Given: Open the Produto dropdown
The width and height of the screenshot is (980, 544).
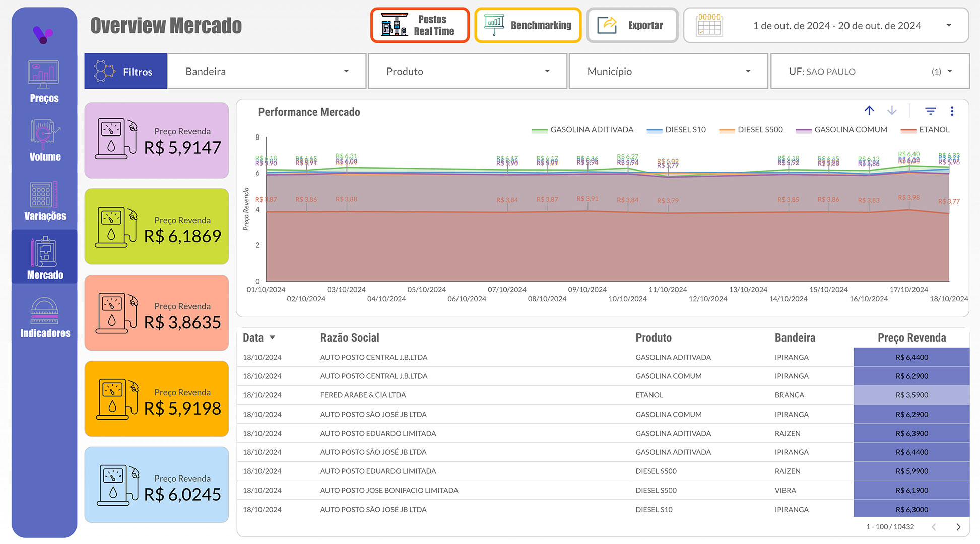Looking at the screenshot, I should click(467, 71).
